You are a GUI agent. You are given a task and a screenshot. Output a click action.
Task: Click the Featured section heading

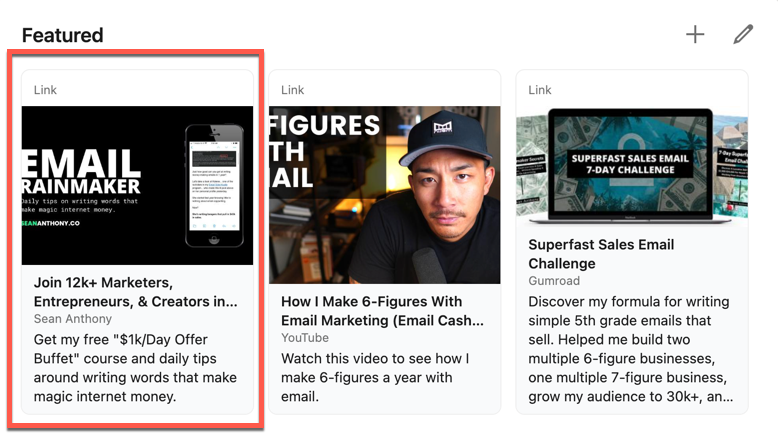63,35
